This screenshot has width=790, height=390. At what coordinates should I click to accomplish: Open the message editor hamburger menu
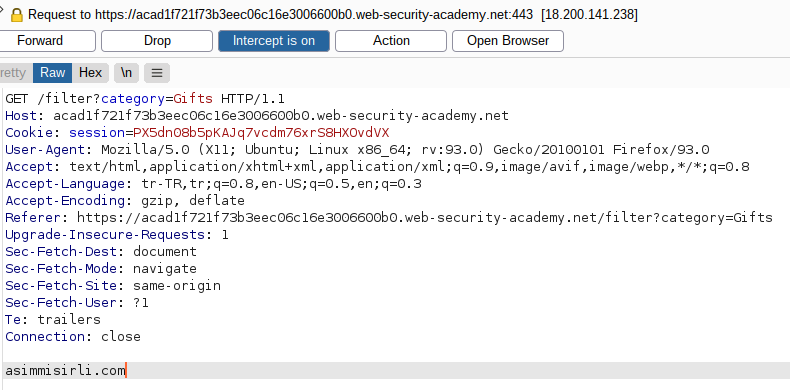(157, 73)
